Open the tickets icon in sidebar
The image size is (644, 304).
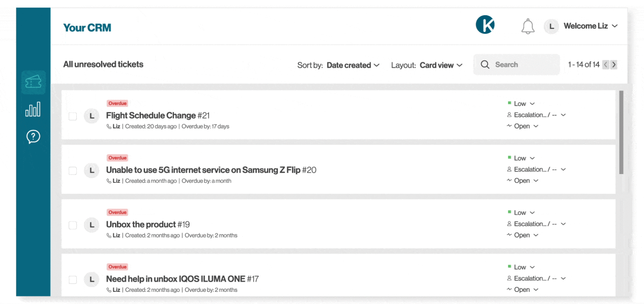coord(33,83)
